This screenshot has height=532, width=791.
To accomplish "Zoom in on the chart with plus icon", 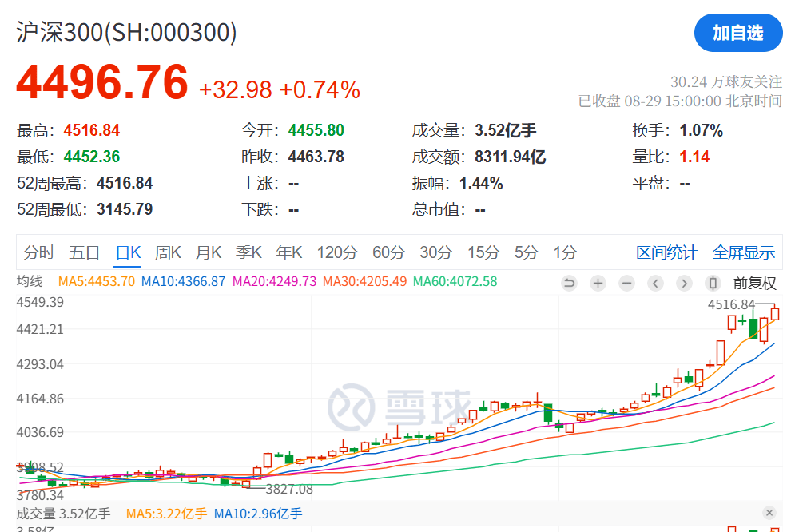I will point(598,283).
